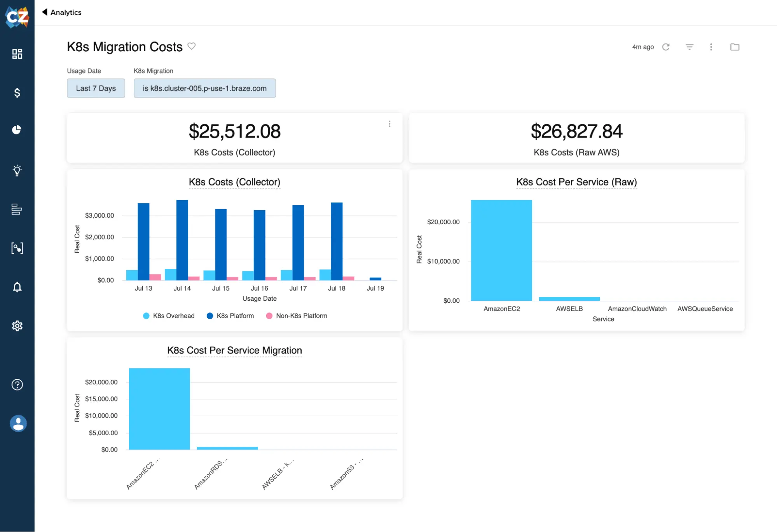Open the K8s Migration cluster filter
This screenshot has width=777, height=532.
(x=205, y=88)
